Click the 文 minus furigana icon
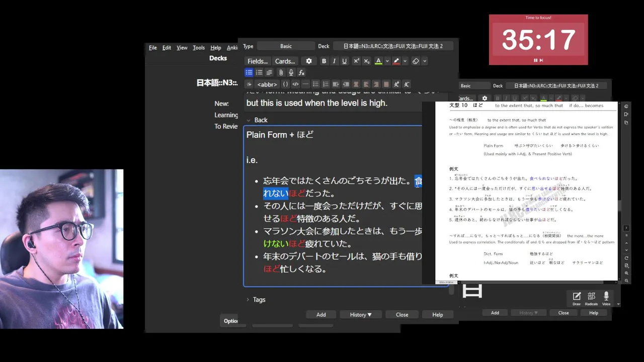The image size is (644, 362). pyautogui.click(x=407, y=84)
